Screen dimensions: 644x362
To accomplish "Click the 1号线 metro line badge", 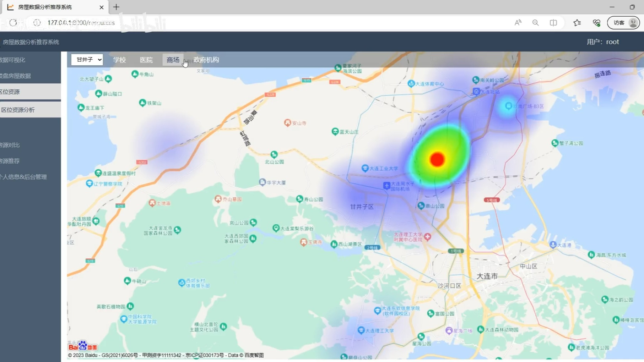I will 456,251.
